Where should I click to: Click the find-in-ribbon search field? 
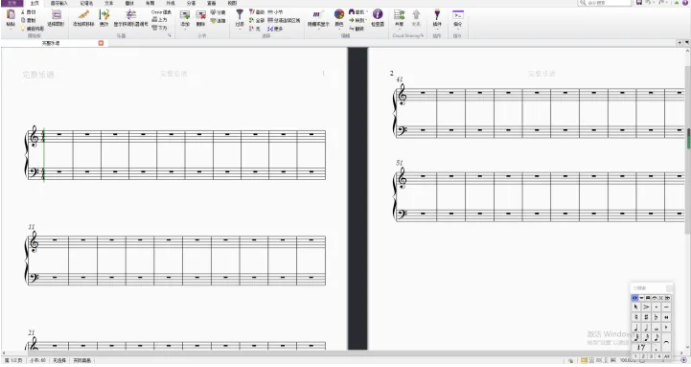pyautogui.click(x=605, y=3)
